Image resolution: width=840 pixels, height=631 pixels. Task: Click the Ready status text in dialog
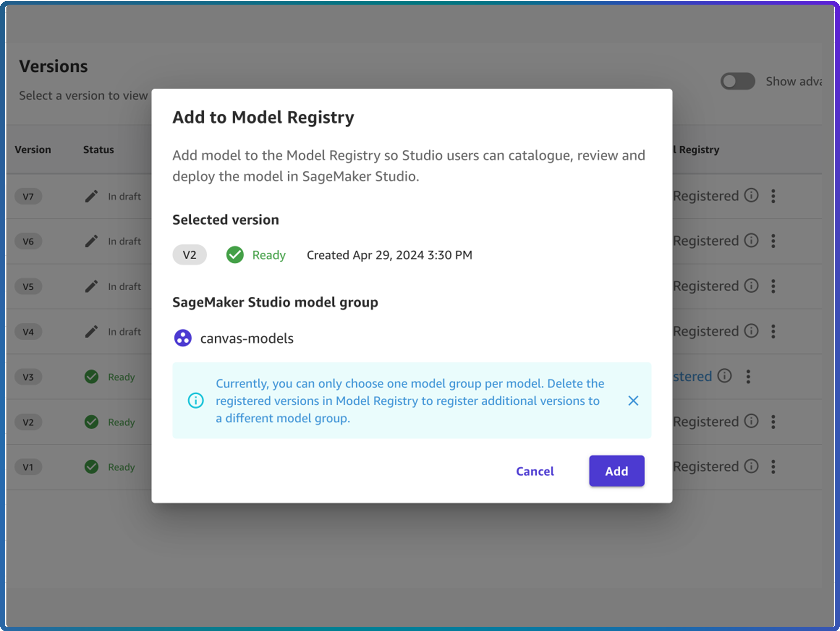click(x=269, y=255)
